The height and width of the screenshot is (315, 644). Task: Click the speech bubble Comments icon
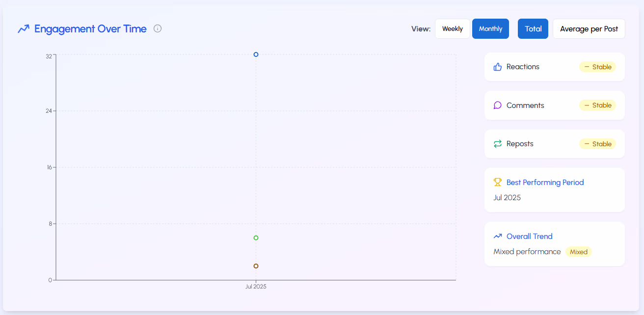point(497,105)
